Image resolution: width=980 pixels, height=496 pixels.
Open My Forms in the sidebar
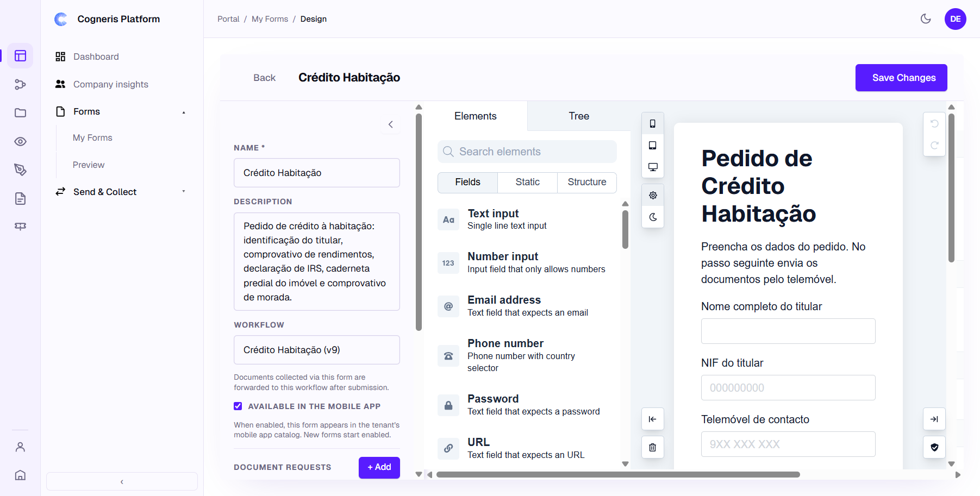[x=92, y=138]
